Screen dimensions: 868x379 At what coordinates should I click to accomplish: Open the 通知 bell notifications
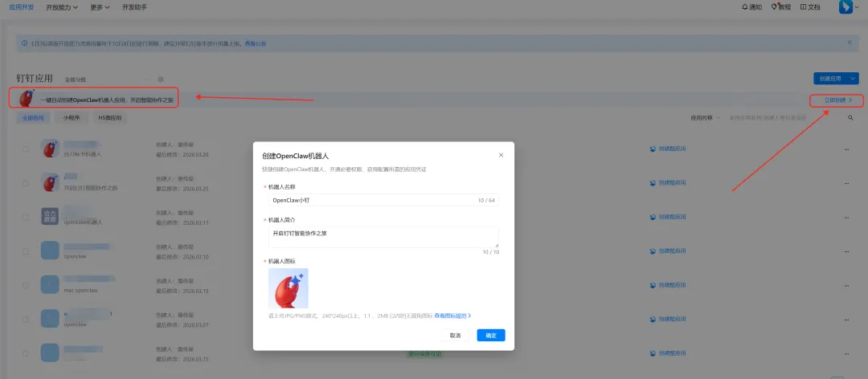(751, 7)
